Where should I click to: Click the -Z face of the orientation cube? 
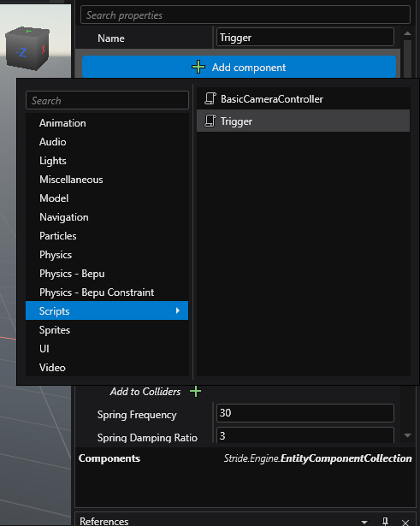coord(21,52)
